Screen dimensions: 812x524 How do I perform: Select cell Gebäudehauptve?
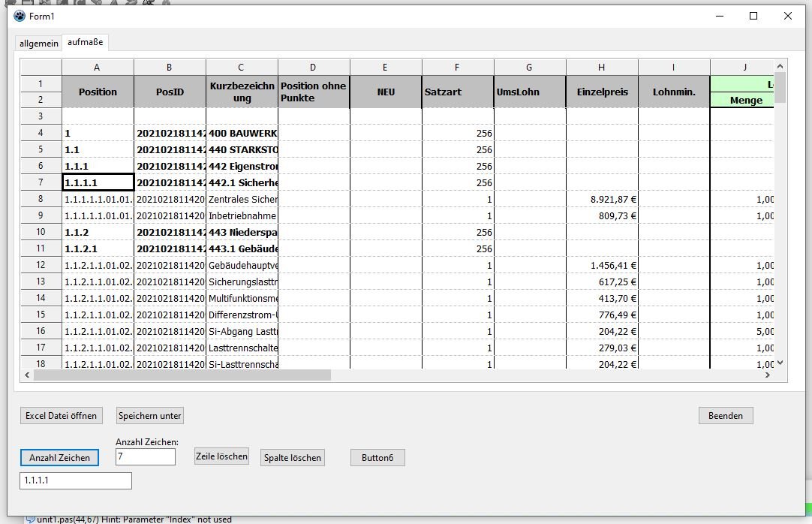tap(242, 266)
